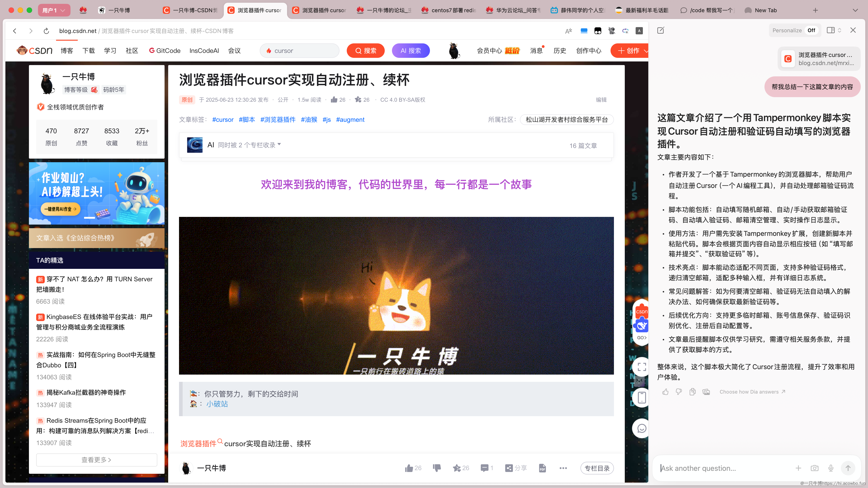Expand the side panel layout stepper arrows
Screen dimensions: 868x488
pos(839,30)
